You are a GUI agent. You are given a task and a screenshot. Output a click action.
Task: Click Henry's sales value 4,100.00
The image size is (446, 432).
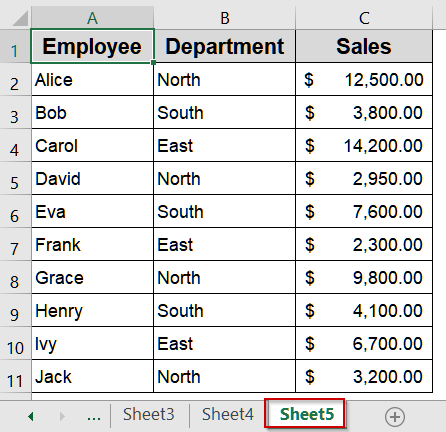pyautogui.click(x=364, y=310)
